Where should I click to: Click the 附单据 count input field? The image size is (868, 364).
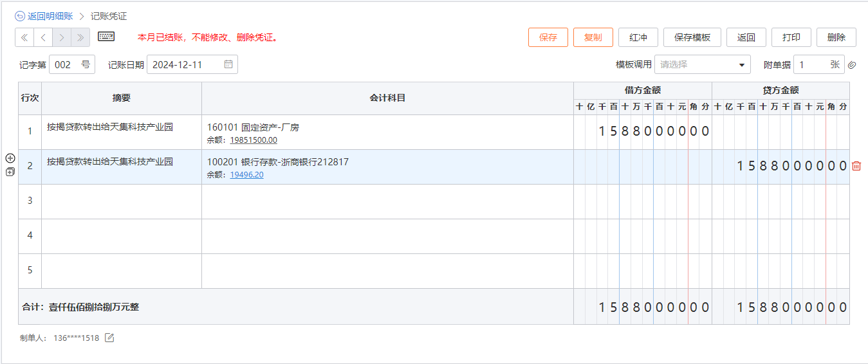tap(811, 64)
